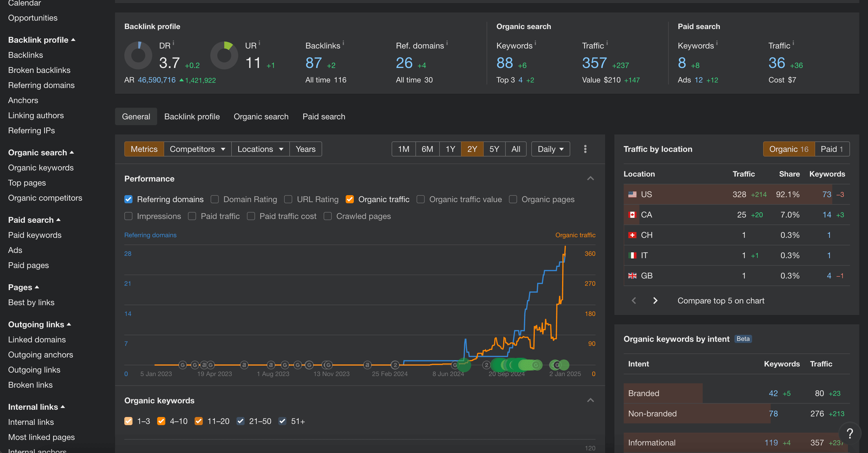Image resolution: width=868 pixels, height=453 pixels.
Task: Collapse the Performance section chevron
Action: click(590, 179)
